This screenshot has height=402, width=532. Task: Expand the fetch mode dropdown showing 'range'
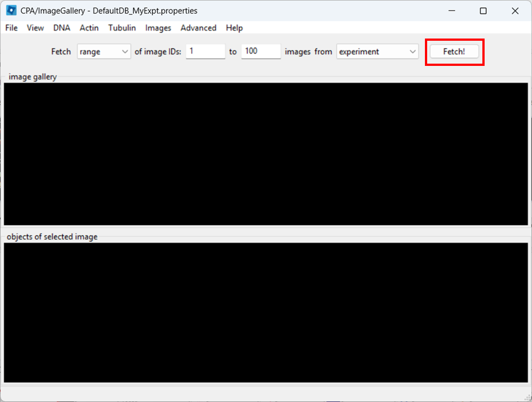tap(104, 51)
